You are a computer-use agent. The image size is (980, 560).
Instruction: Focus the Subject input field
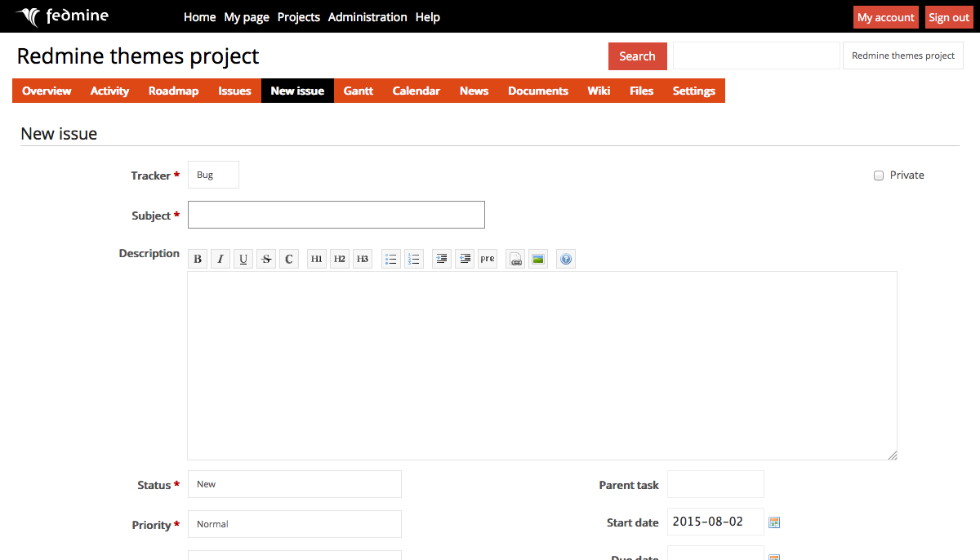(336, 215)
